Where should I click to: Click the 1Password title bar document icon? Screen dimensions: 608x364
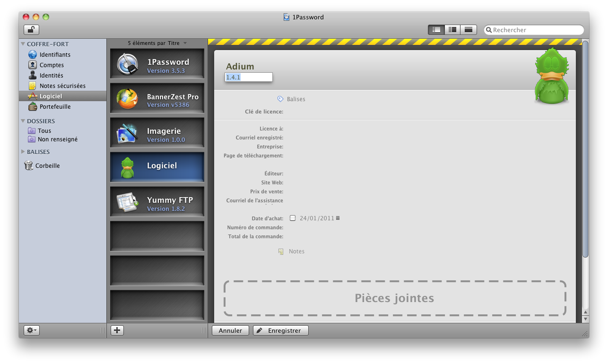287,17
